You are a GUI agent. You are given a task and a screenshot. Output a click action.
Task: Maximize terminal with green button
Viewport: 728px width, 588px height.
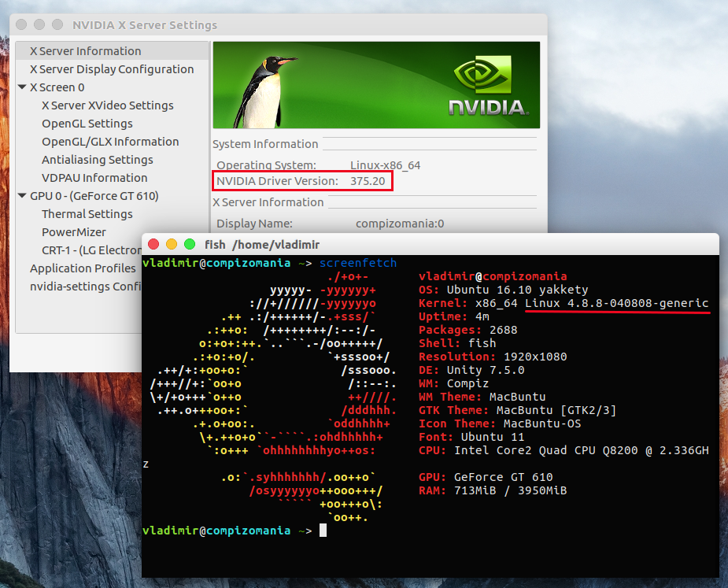click(x=190, y=244)
